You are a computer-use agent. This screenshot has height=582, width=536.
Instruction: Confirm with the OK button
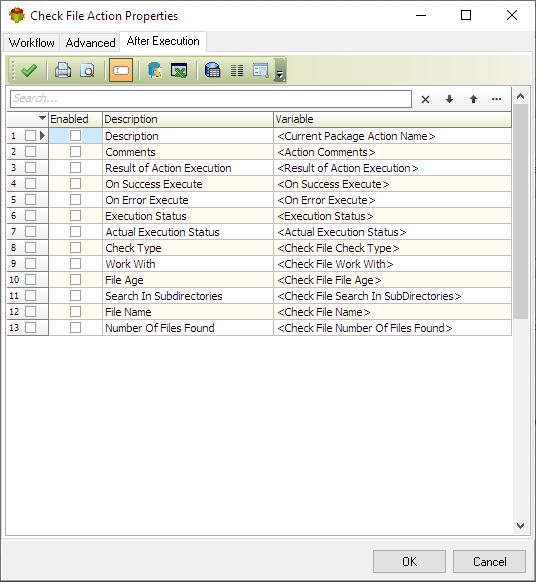(x=409, y=561)
